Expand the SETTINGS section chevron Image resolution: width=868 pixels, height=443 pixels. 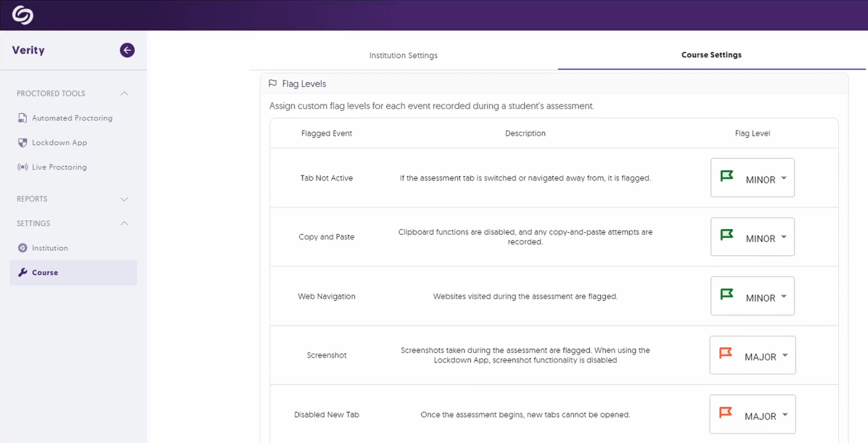coord(124,223)
